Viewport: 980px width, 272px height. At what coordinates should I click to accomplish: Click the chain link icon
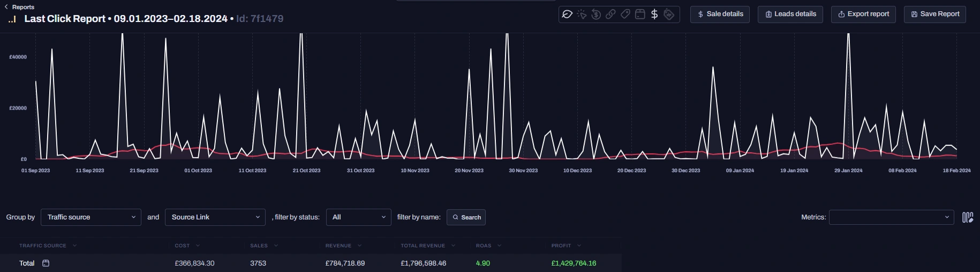point(610,14)
